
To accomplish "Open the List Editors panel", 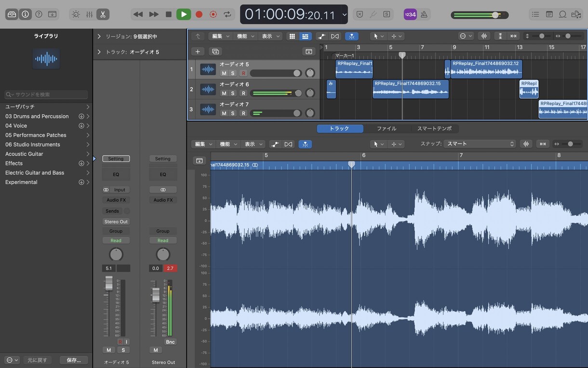I will click(x=535, y=14).
